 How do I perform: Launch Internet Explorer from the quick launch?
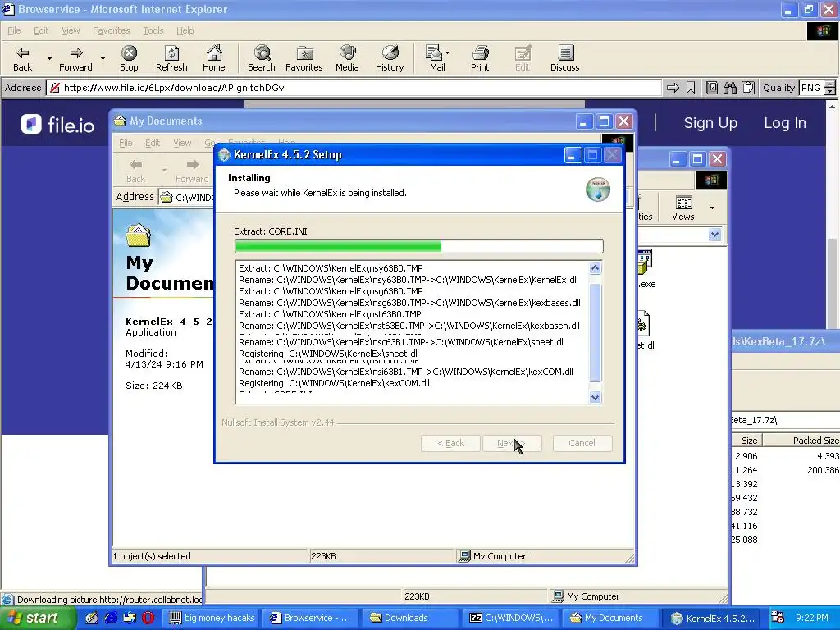pos(111,618)
